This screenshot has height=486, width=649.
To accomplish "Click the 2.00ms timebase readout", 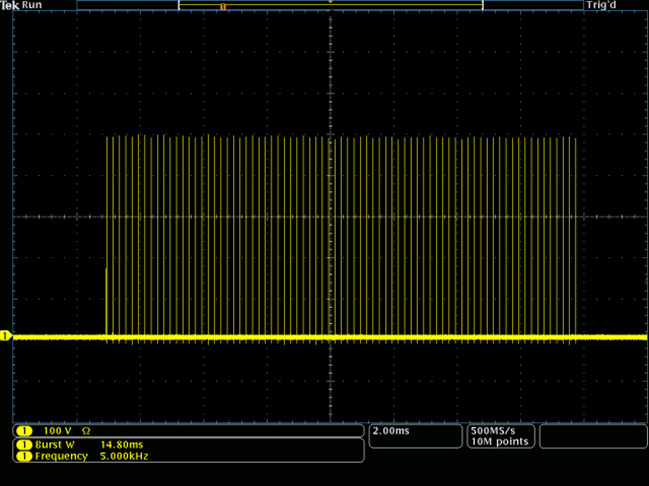I will [x=390, y=430].
